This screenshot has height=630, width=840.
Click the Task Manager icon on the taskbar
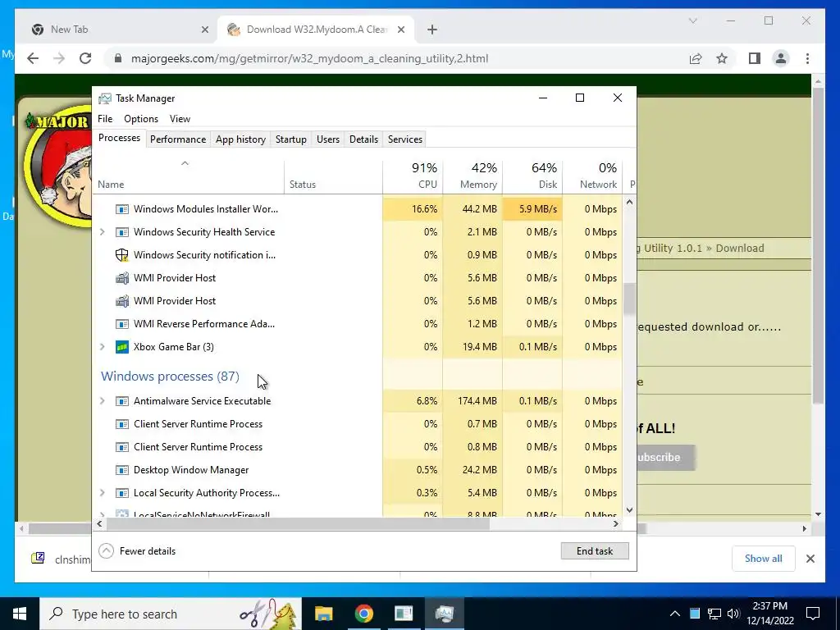pyautogui.click(x=445, y=614)
